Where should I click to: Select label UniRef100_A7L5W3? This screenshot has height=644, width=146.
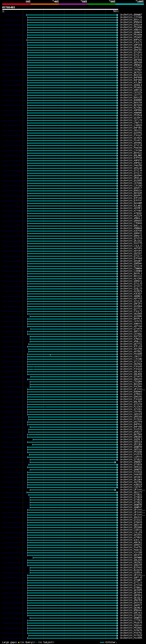[131, 82]
